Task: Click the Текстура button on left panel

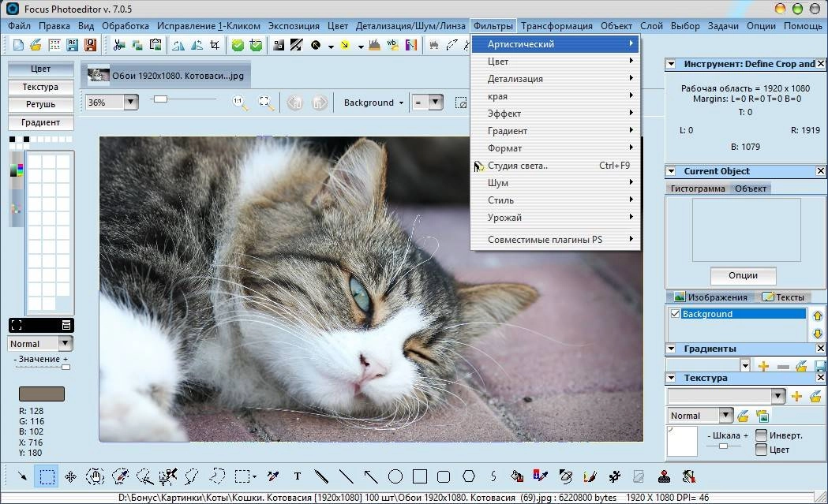Action: [41, 87]
